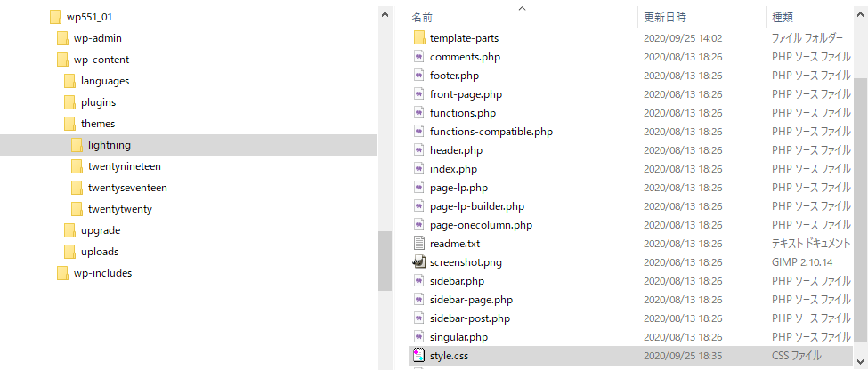
Task: Select the plugins folder in sidebar
Action: 98,102
